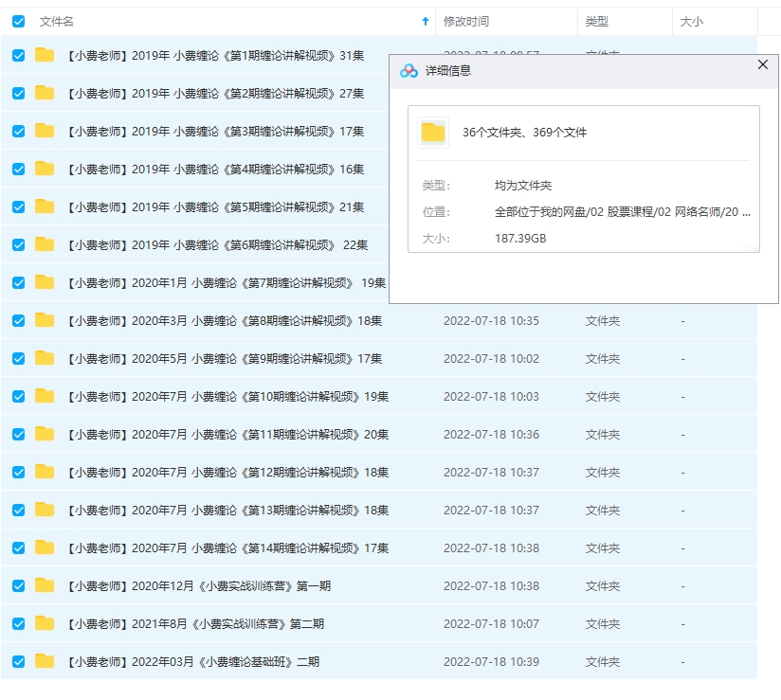Screen dimensions: 781x700
Task: Click the folder icon for 第8期缠论讲解视频
Action: tap(44, 320)
